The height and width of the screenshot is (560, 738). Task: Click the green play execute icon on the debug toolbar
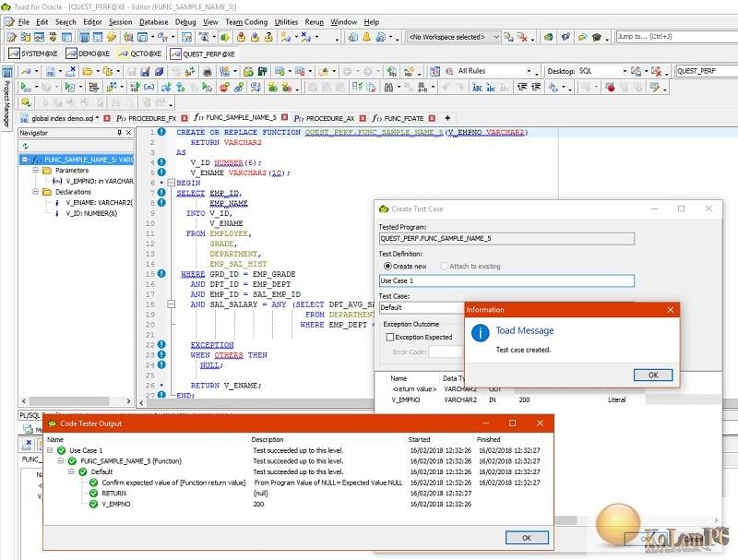coord(25,87)
